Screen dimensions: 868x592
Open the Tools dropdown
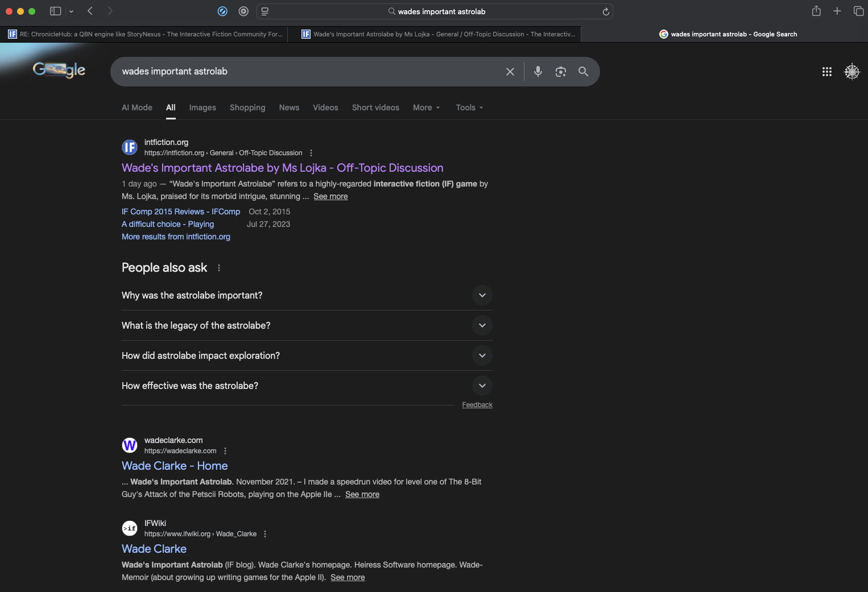tap(469, 107)
